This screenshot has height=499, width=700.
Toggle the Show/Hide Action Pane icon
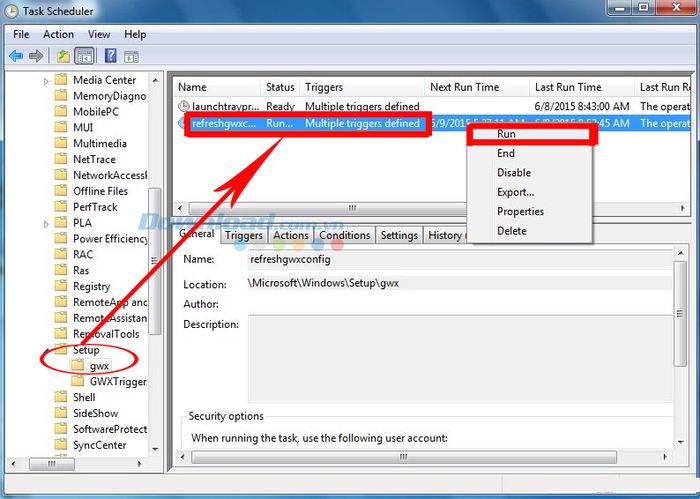pyautogui.click(x=131, y=56)
